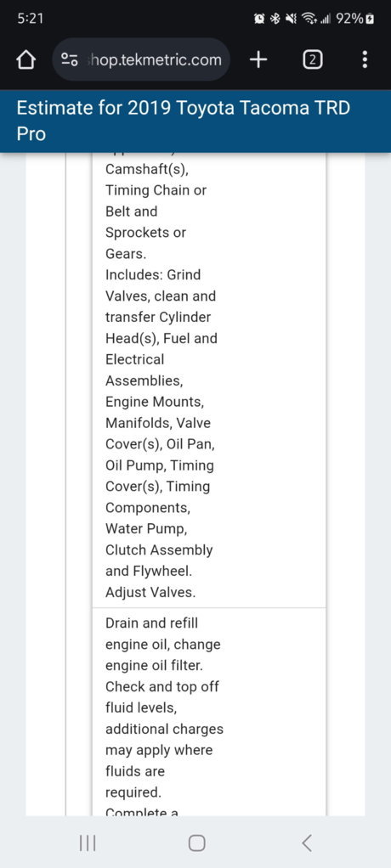Viewport: 391px width, 868px height.
Task: Click the shop.tekmetric.com address bar
Action: pos(141,59)
